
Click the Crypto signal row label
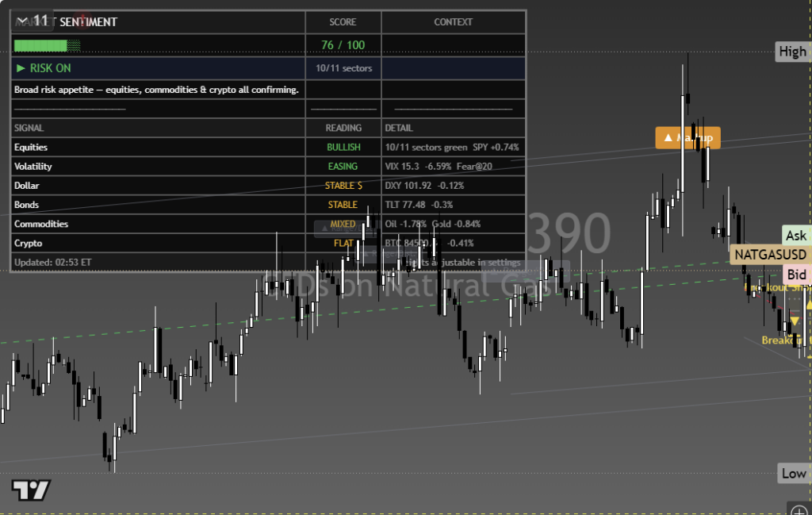click(x=28, y=243)
